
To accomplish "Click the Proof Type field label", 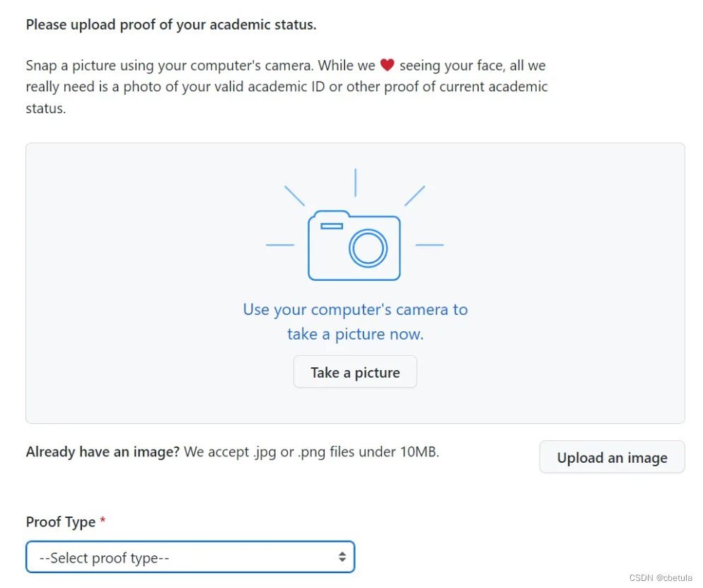I will 61,522.
